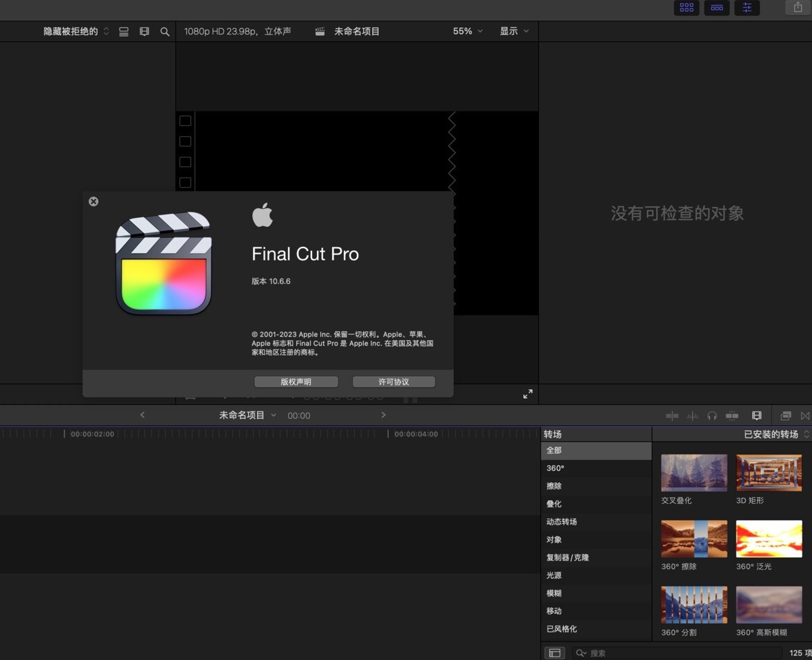The width and height of the screenshot is (812, 660).
Task: Select the 擦除 transitions category
Action: [596, 486]
